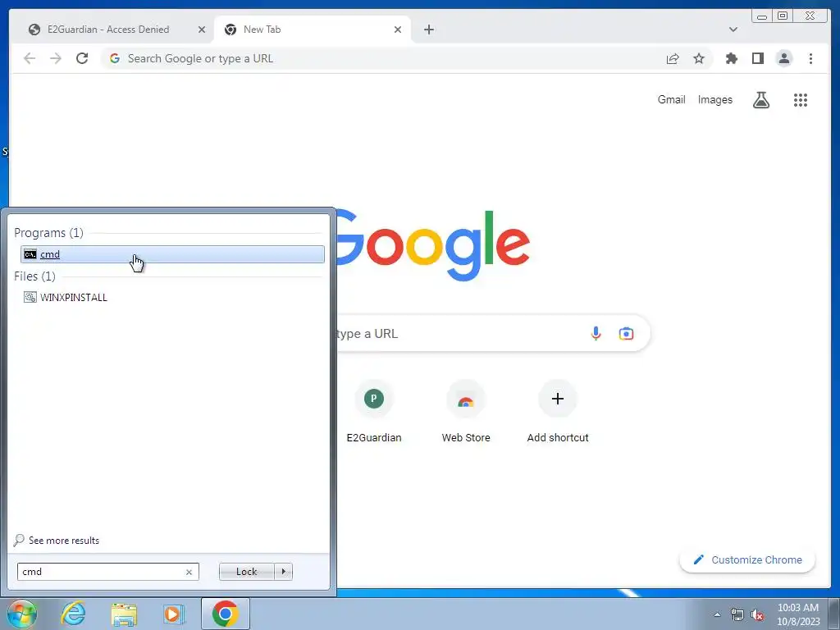Open Windows Explorer from the taskbar
840x630 pixels.
click(124, 614)
